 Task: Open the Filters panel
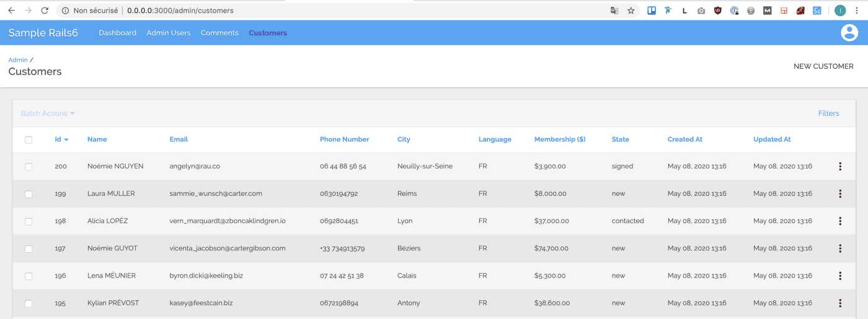(x=828, y=113)
